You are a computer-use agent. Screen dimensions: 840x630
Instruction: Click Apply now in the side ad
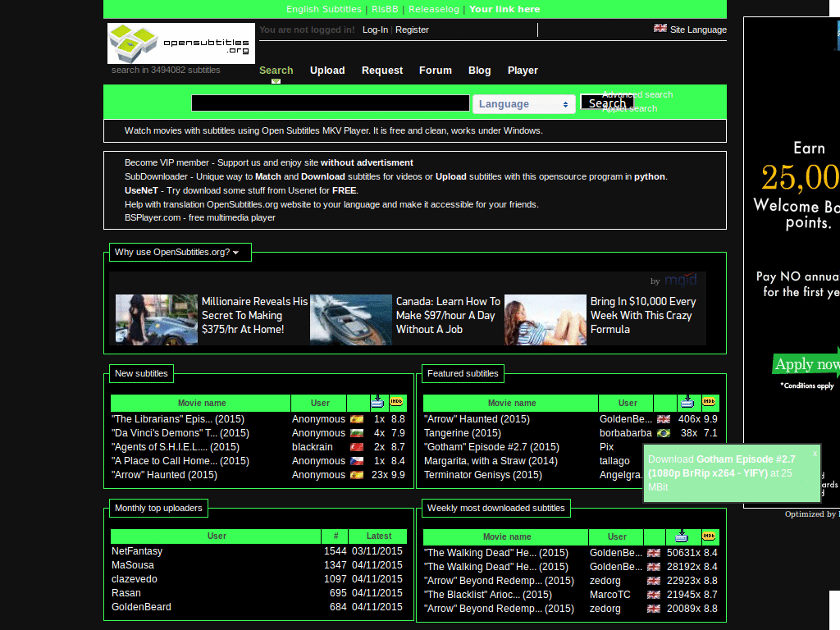(x=806, y=364)
